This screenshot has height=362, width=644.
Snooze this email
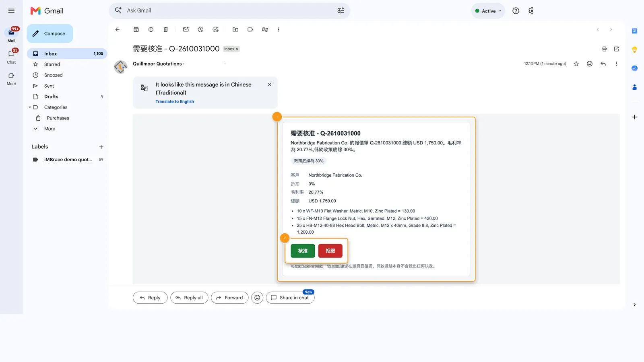[x=200, y=29]
